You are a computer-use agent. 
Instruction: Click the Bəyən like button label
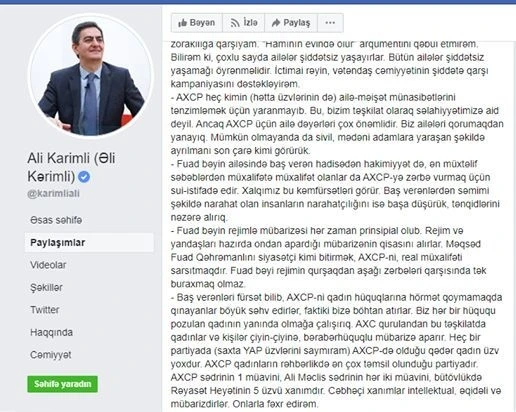(202, 23)
